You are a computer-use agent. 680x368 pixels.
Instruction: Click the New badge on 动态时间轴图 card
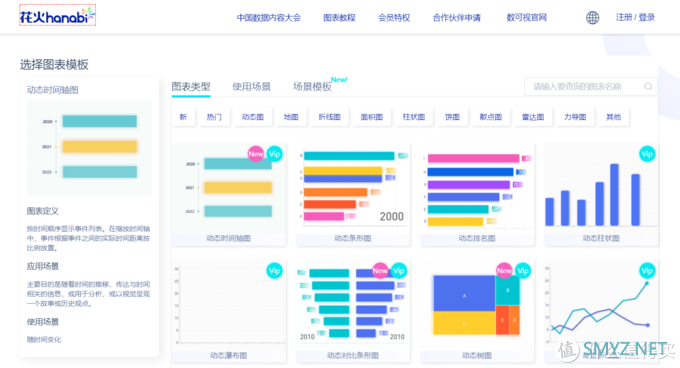click(256, 154)
